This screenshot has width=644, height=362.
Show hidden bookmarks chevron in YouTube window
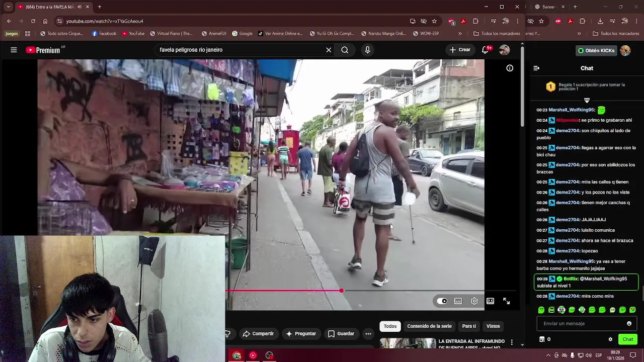tap(460, 34)
